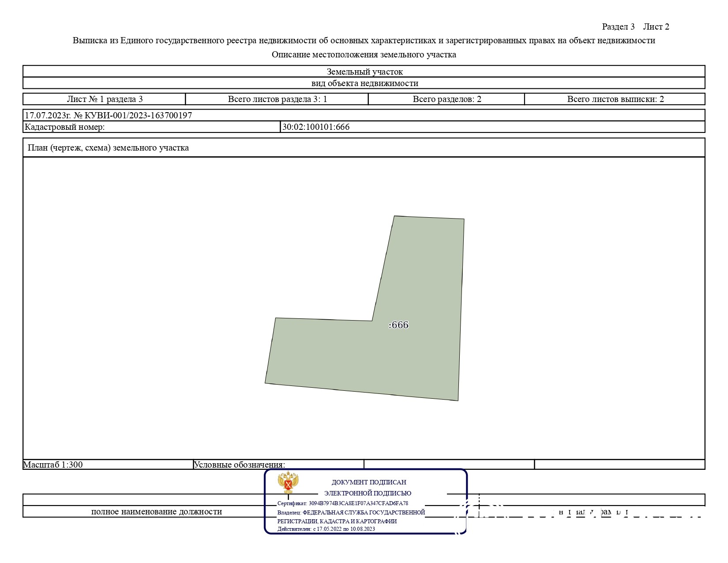Click the 'Всего разделов: 2' cell
This screenshot has width=728, height=563.
[x=447, y=99]
